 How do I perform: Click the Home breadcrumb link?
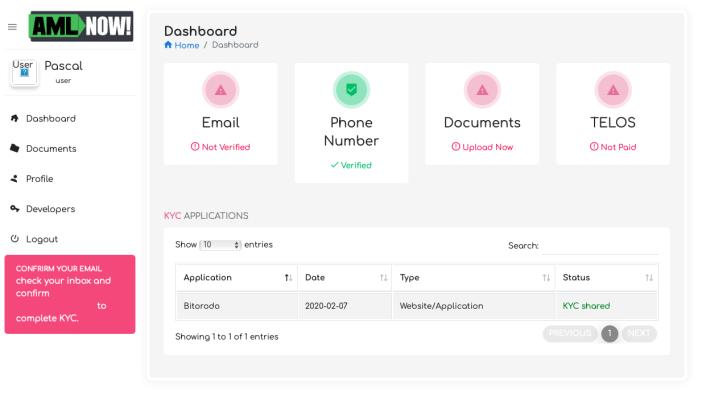(x=187, y=45)
